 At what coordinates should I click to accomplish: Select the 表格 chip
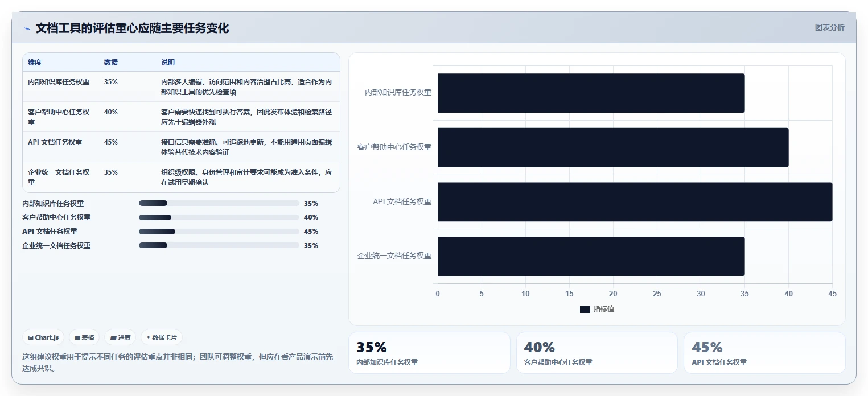(84, 337)
